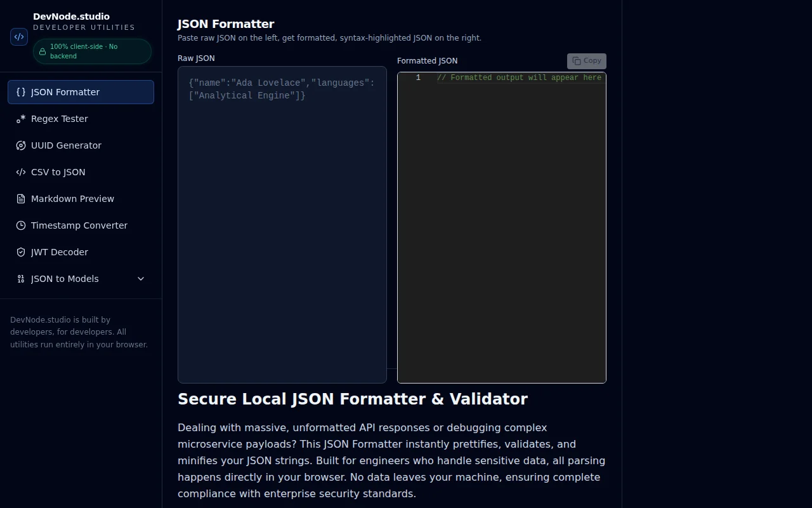812x508 pixels.
Task: Copy the formatted JSON output
Action: point(587,61)
